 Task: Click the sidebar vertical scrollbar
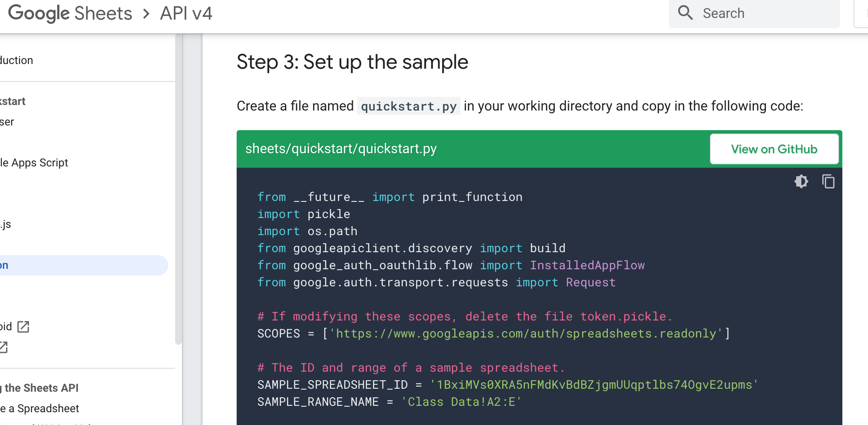pos(179,189)
